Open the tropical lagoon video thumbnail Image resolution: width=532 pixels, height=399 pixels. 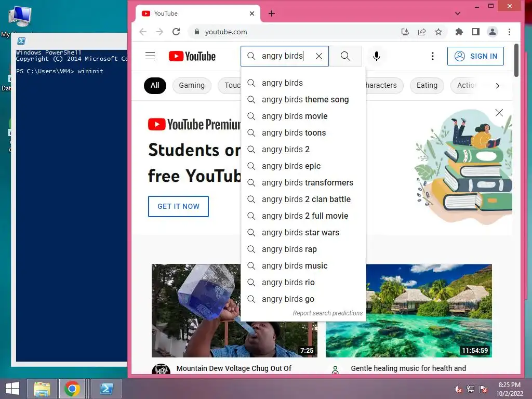tap(408, 311)
